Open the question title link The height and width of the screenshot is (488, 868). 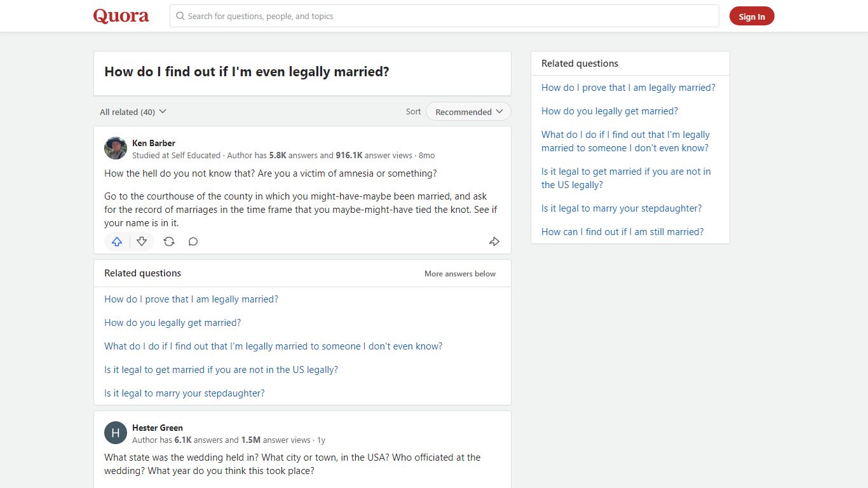pos(247,72)
